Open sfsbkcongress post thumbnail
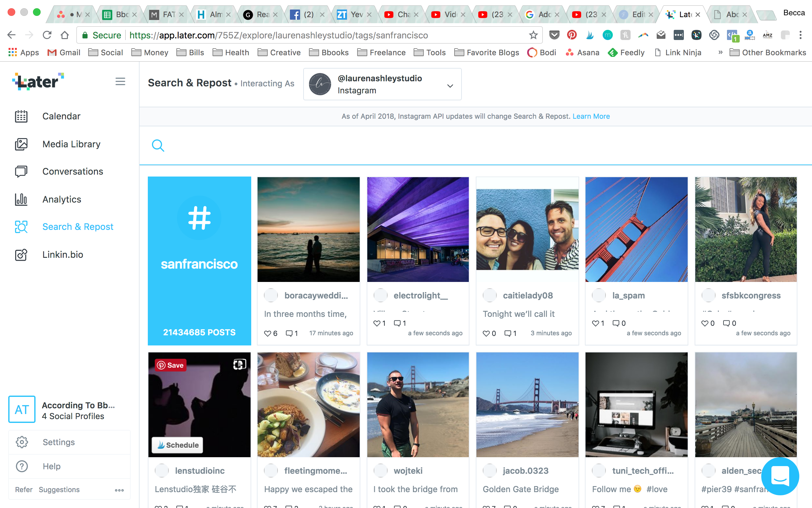The width and height of the screenshot is (812, 508). click(746, 230)
